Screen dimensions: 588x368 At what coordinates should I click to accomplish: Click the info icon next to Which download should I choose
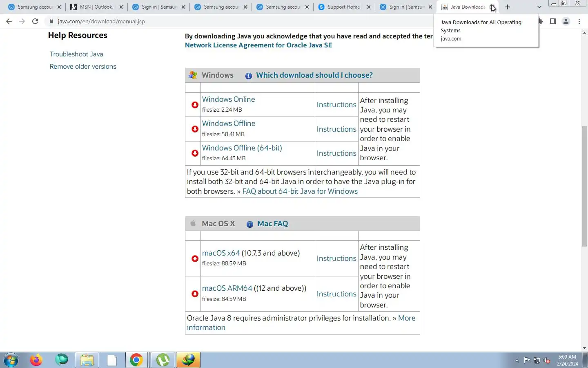(x=248, y=76)
